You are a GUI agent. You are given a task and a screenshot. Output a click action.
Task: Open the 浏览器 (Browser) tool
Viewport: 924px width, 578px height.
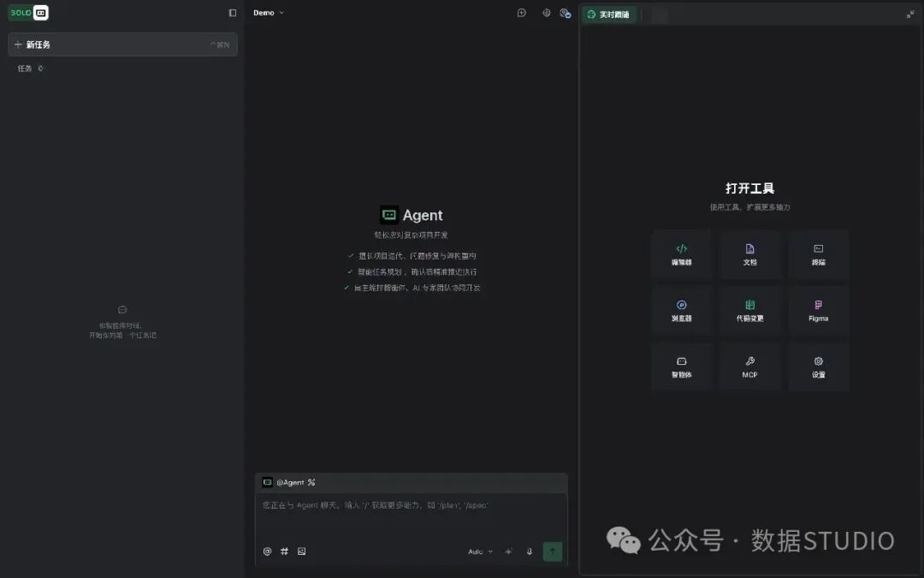[681, 310]
